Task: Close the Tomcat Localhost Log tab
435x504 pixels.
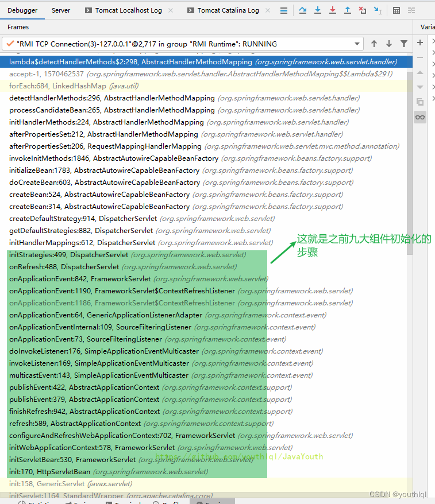Action: (171, 10)
